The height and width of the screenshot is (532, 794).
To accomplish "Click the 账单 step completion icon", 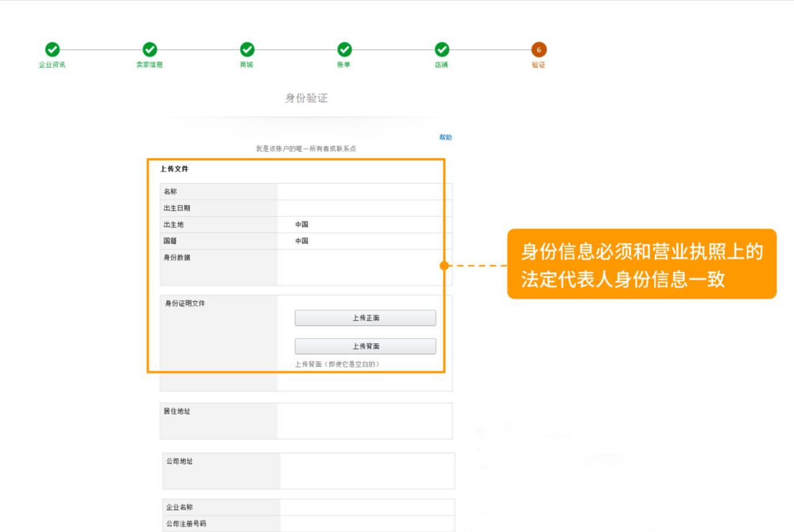I will [345, 51].
